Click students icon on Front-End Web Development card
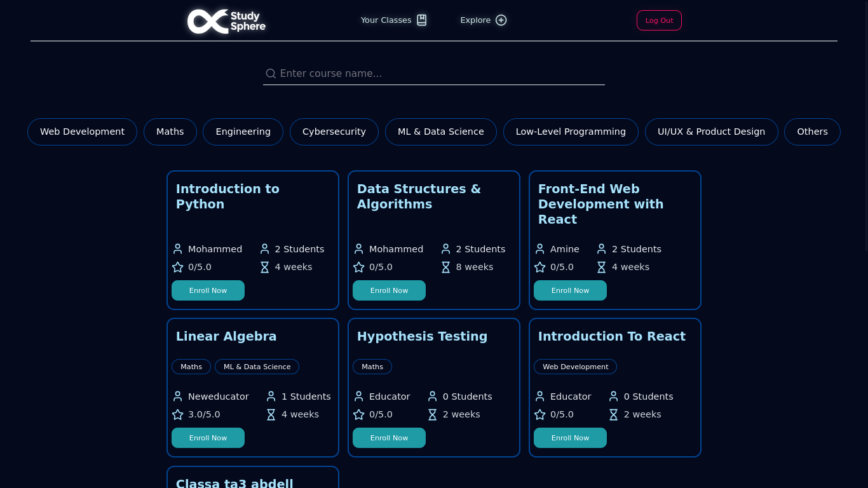Viewport: 868px width, 488px height. 602,249
